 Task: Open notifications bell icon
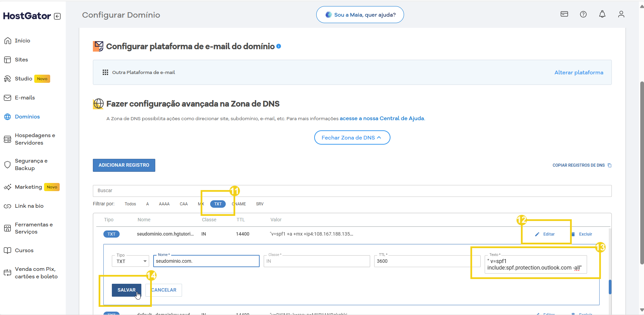click(602, 14)
